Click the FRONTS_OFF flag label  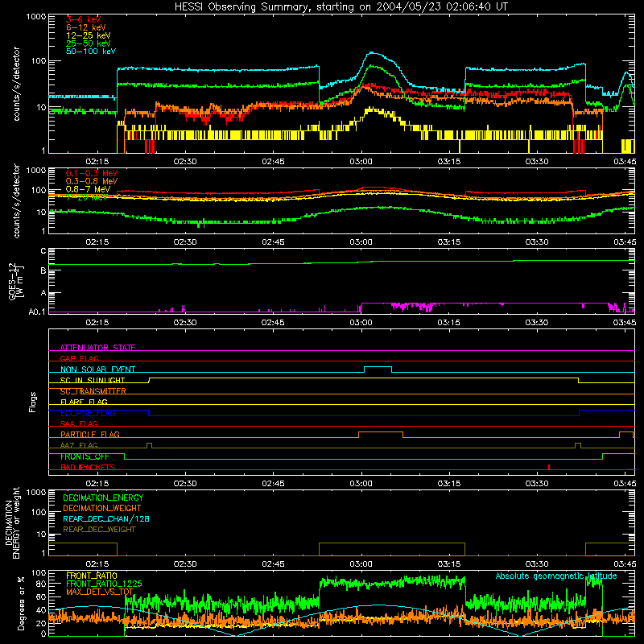(85, 456)
